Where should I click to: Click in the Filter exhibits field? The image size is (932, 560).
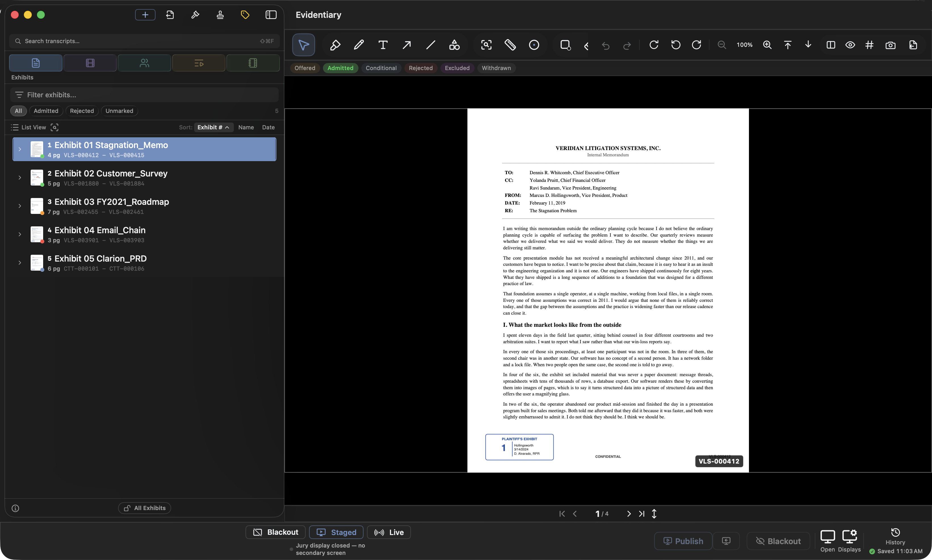click(144, 95)
